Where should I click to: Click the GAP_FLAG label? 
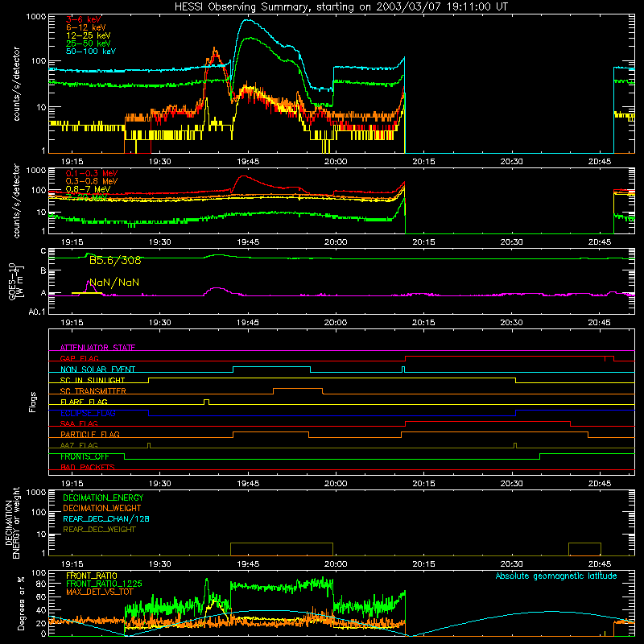(x=79, y=358)
